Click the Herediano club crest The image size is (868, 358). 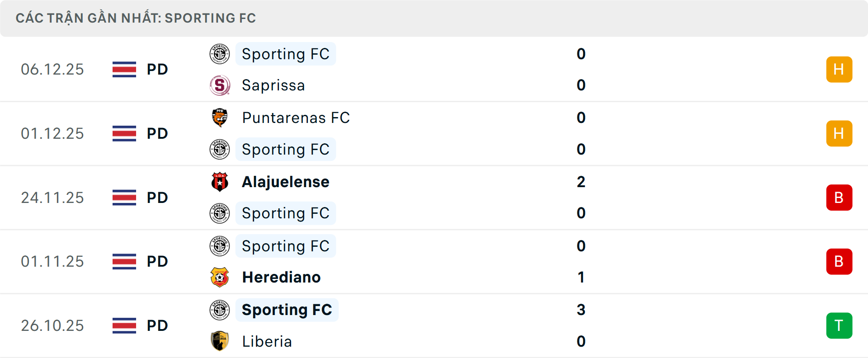point(220,278)
